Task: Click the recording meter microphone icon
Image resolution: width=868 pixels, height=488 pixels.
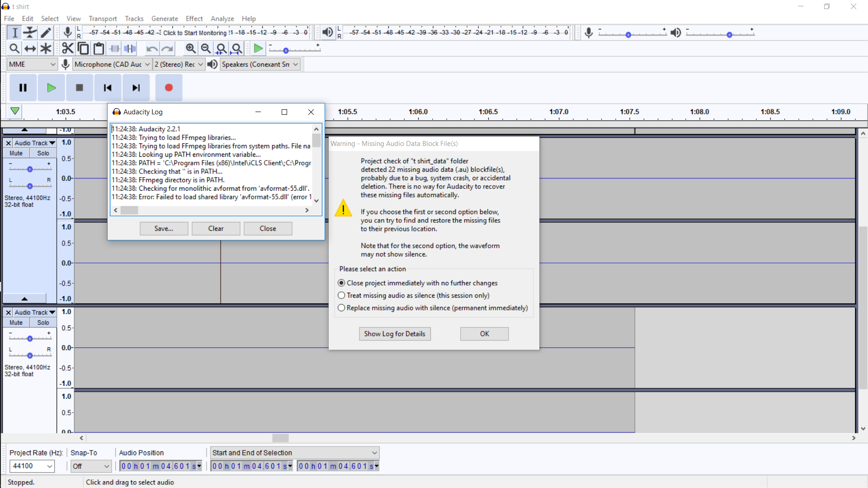Action: click(x=67, y=33)
